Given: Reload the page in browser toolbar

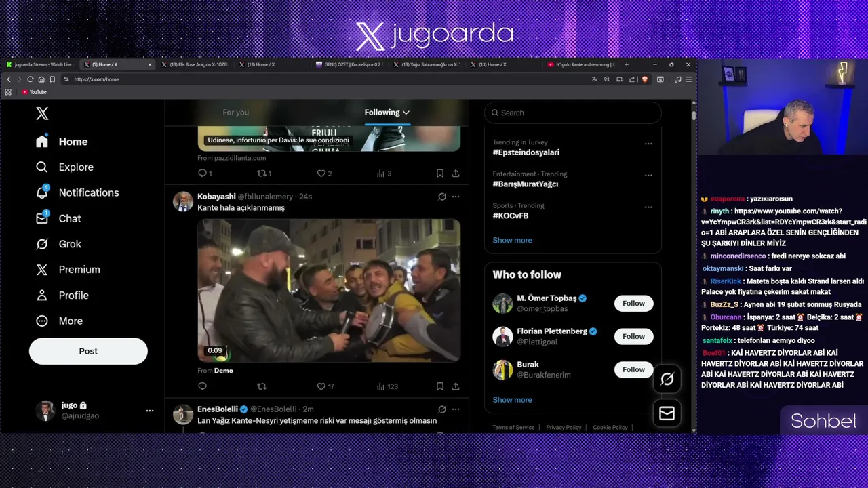Looking at the screenshot, I should (30, 79).
